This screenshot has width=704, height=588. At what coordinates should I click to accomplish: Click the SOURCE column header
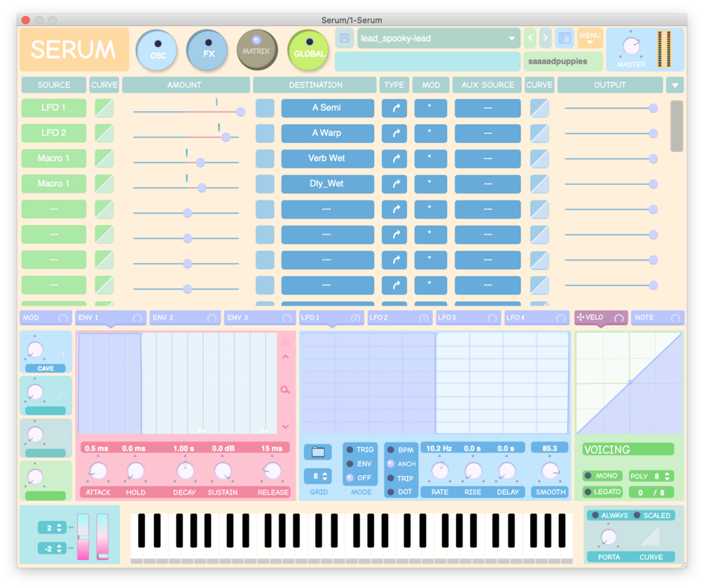click(x=54, y=85)
